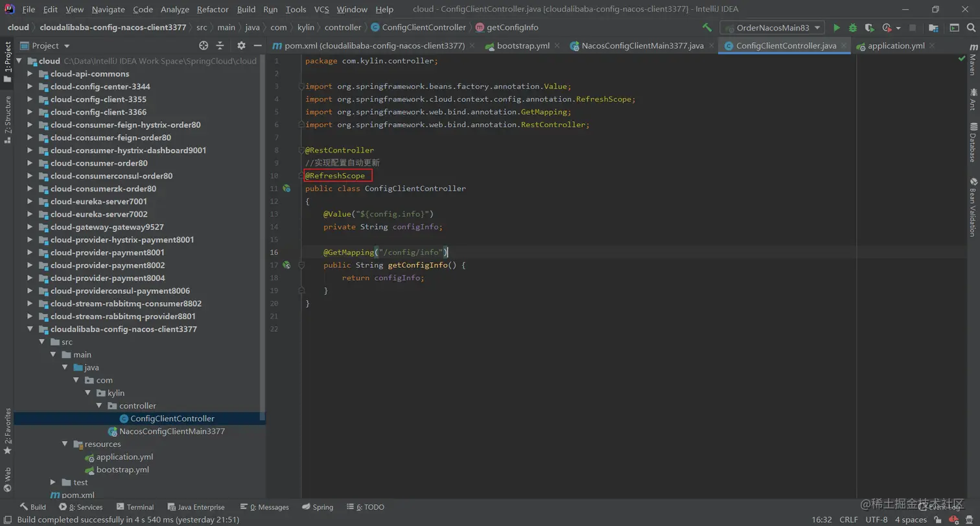The width and height of the screenshot is (980, 526).
Task: Click the UTF-8 encoding indicator
Action: [x=876, y=520]
